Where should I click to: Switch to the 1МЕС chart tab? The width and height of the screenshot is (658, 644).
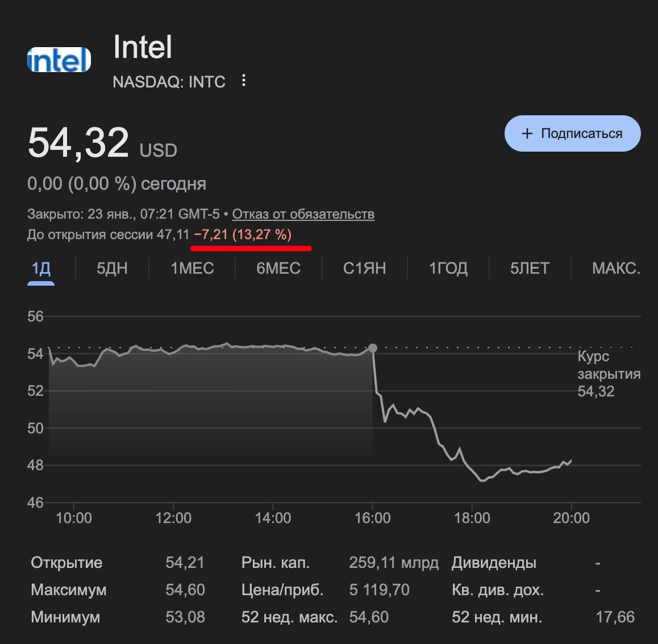[192, 268]
